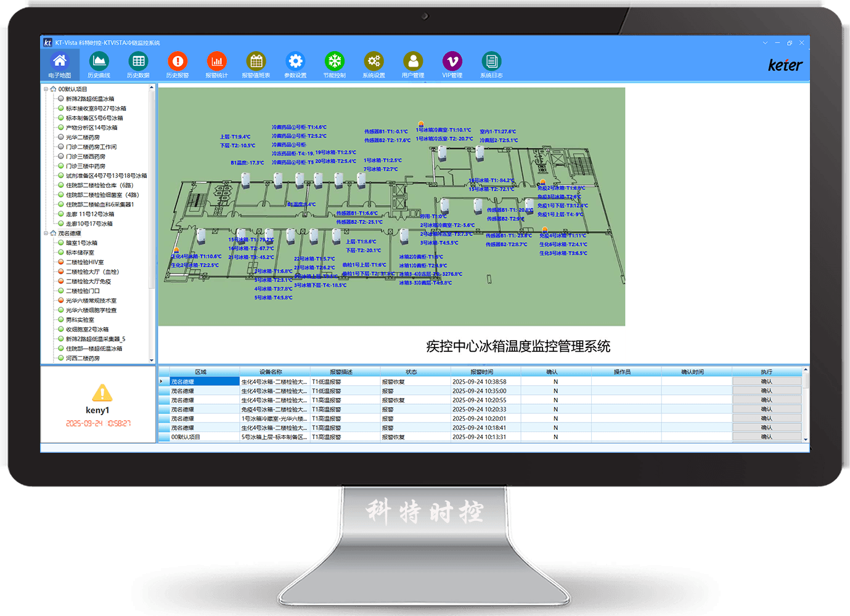Select 光华六楼常规技术室 tree item
The height and width of the screenshot is (616, 850).
coord(91,301)
